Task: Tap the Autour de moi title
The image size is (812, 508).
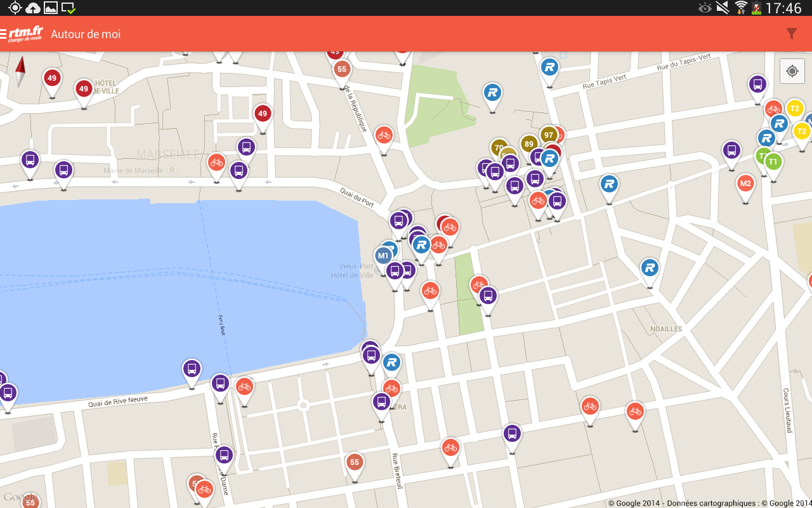Action: click(86, 34)
